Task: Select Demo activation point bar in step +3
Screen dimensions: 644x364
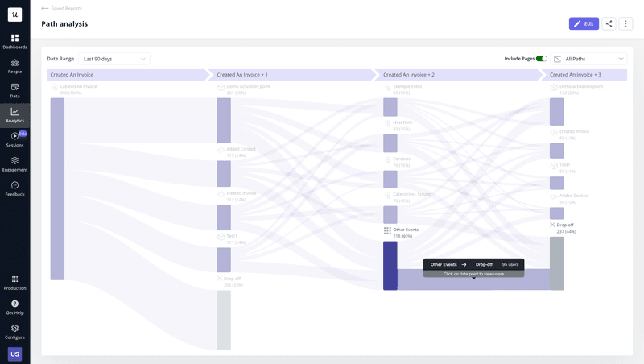Action: coord(556,112)
